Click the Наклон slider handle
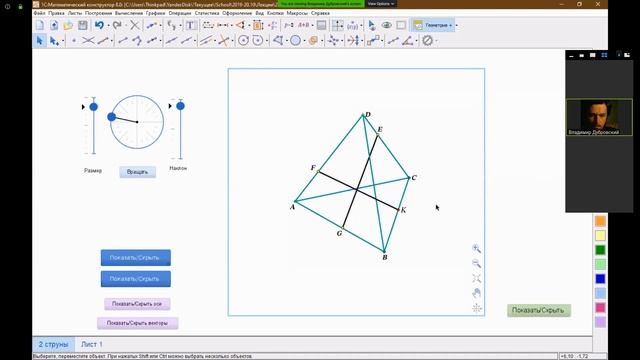 [180, 106]
